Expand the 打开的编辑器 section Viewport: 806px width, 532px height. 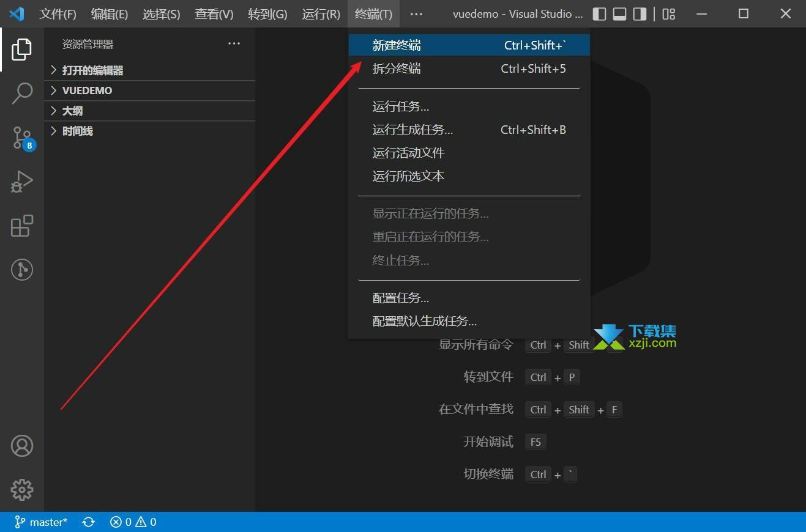tap(149, 70)
